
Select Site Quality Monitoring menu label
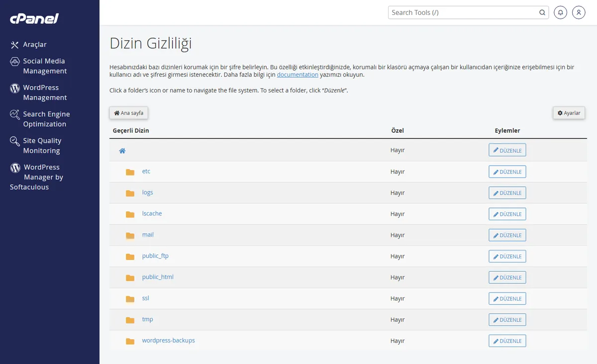click(x=42, y=146)
